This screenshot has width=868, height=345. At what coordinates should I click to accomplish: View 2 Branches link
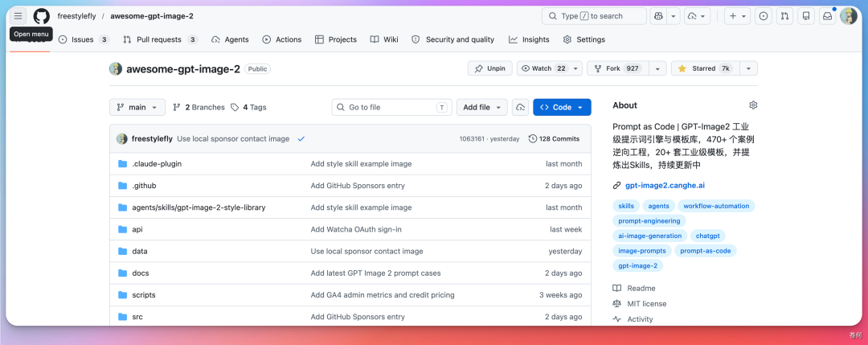pyautogui.click(x=199, y=108)
